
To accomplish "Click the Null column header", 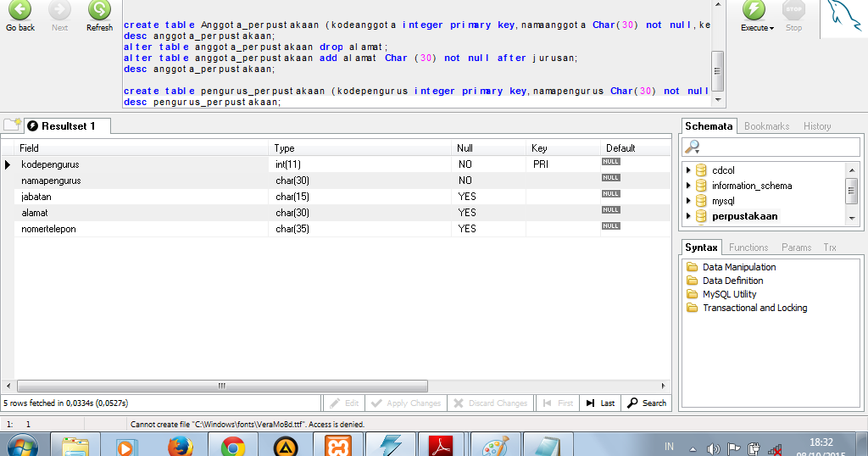I will pyautogui.click(x=488, y=147).
